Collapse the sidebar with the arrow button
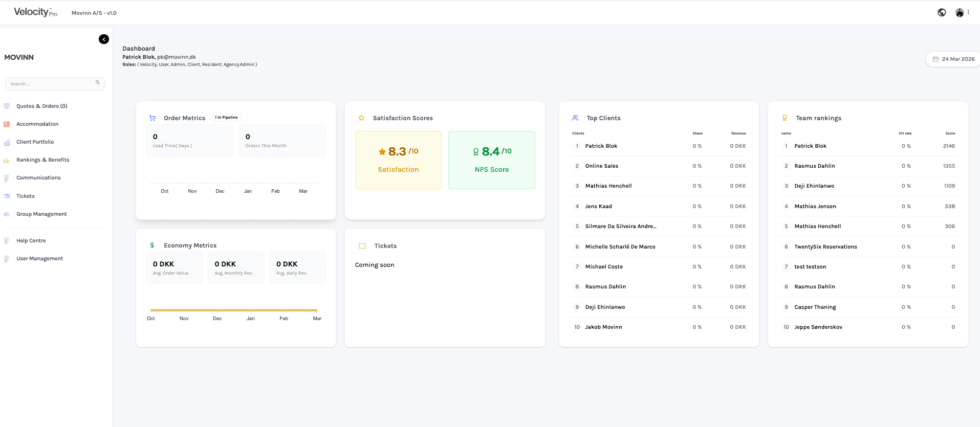The image size is (980, 427). click(x=104, y=39)
